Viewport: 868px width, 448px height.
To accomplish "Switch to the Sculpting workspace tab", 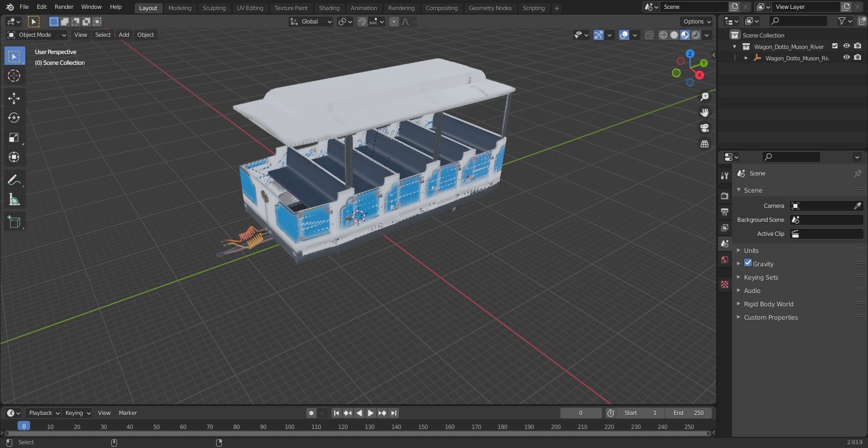I will [214, 8].
